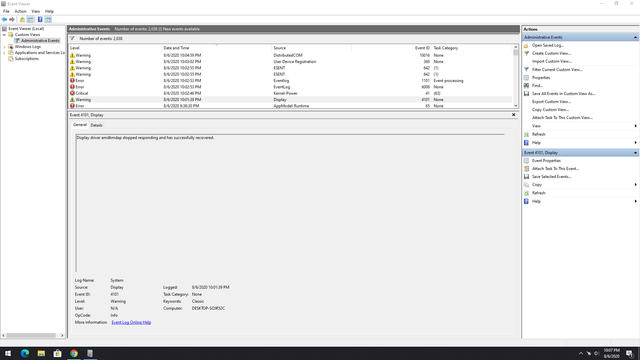Collapse the Administrative Events actions section
Viewport: 640px width, 360px height.
click(x=635, y=37)
